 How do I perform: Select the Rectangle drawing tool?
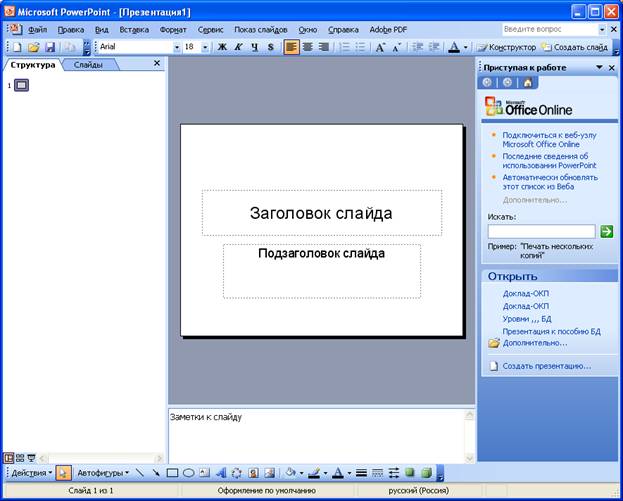click(172, 473)
